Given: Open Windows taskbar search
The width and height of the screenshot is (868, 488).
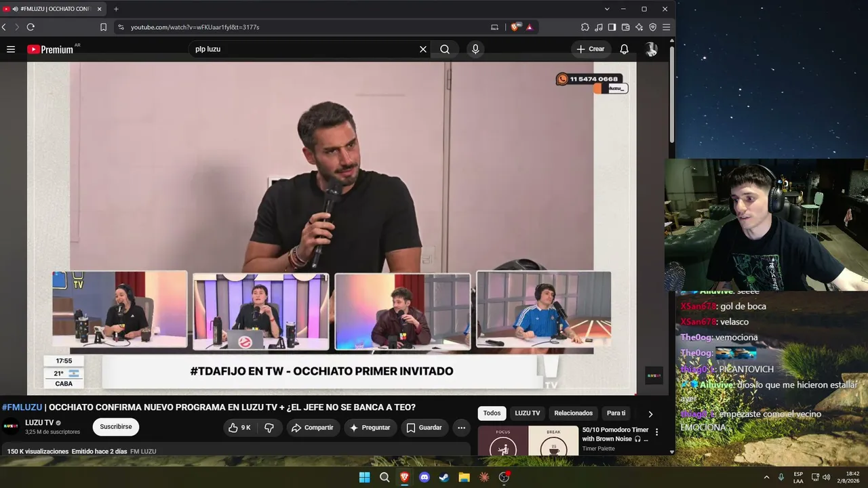Looking at the screenshot, I should [x=384, y=477].
